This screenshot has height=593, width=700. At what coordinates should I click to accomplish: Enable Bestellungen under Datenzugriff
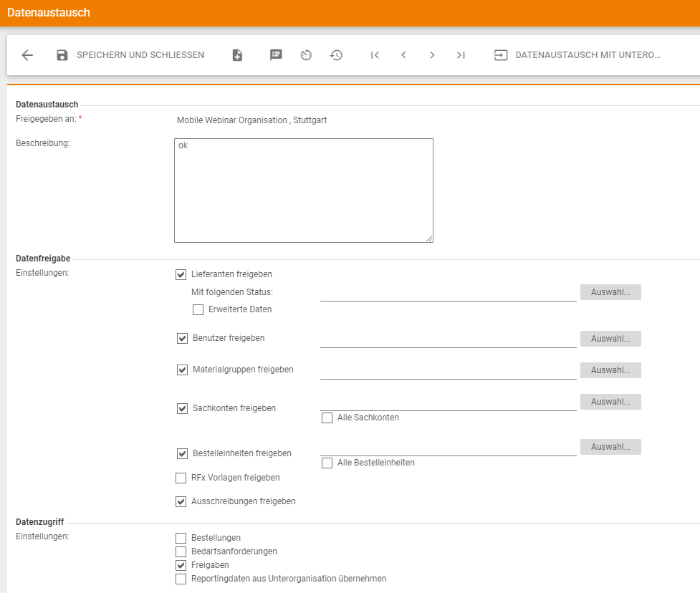pos(181,538)
